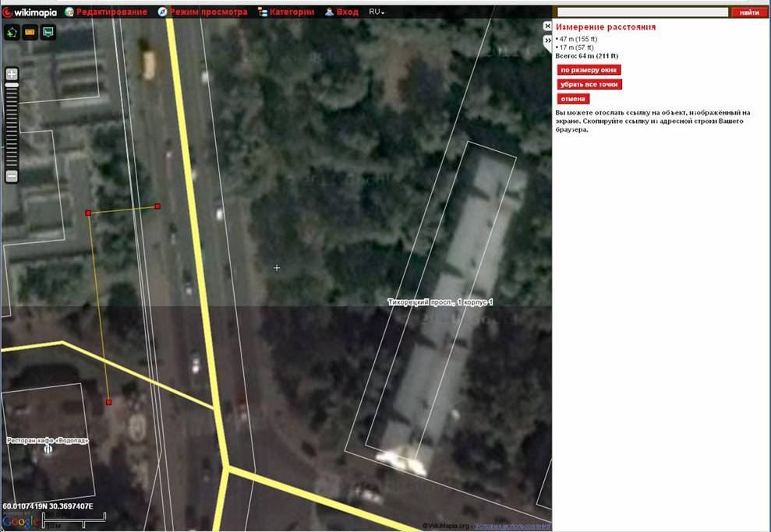Zoom out with the minus button
771x532 pixels.
tap(12, 177)
